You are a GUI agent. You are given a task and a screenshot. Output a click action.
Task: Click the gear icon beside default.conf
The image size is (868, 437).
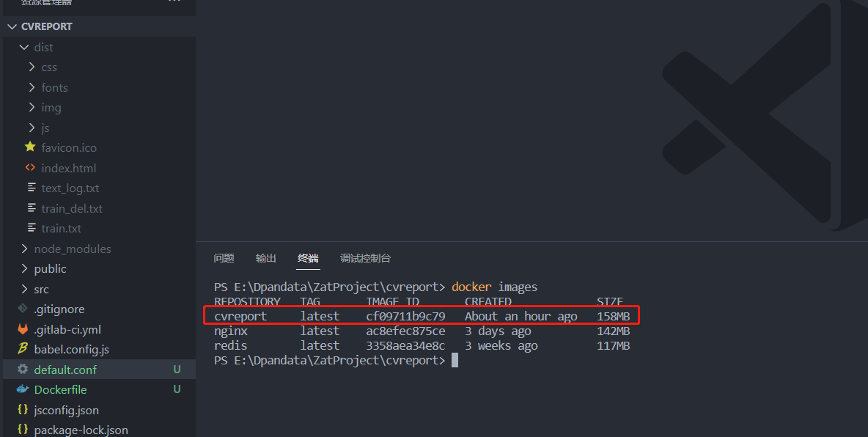pyautogui.click(x=23, y=370)
